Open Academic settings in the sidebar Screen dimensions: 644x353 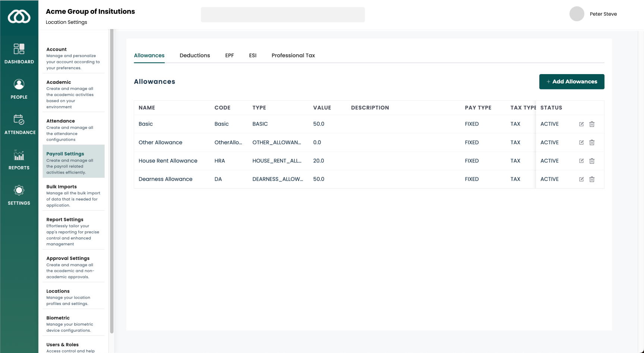(73, 94)
